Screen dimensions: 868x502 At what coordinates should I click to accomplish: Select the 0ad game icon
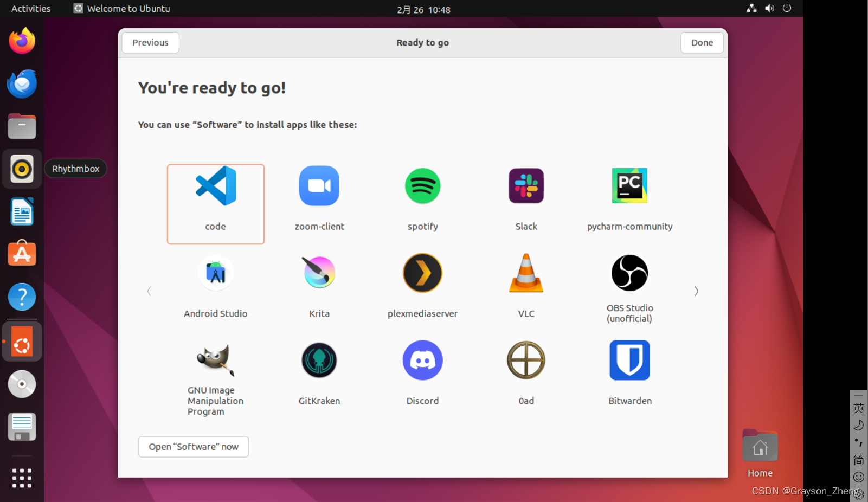[x=526, y=360]
